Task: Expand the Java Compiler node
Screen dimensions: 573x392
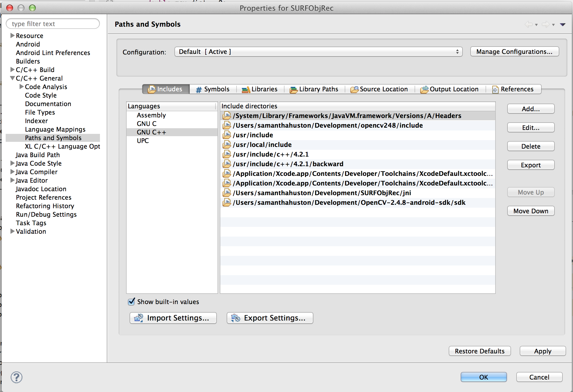Action: coord(12,172)
